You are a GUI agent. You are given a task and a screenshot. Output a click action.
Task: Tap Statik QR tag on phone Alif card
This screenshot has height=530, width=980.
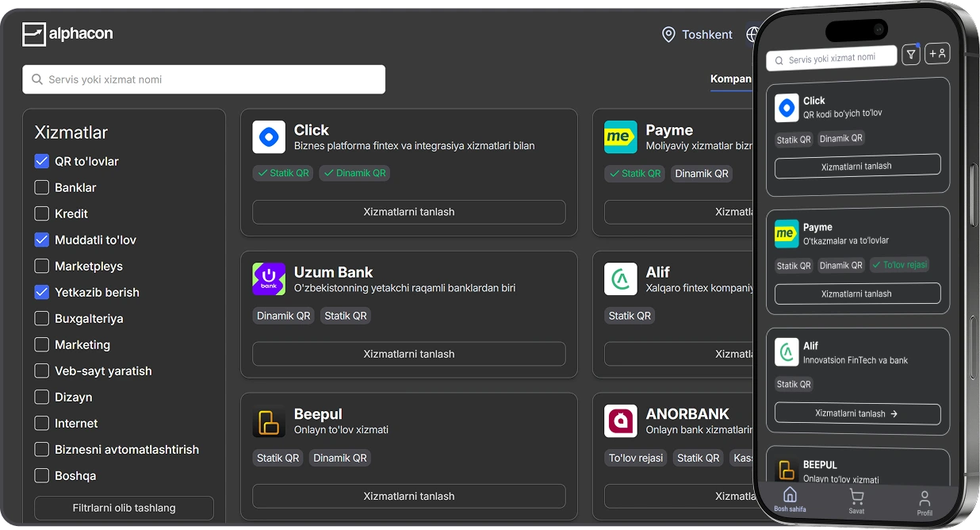pyautogui.click(x=794, y=384)
